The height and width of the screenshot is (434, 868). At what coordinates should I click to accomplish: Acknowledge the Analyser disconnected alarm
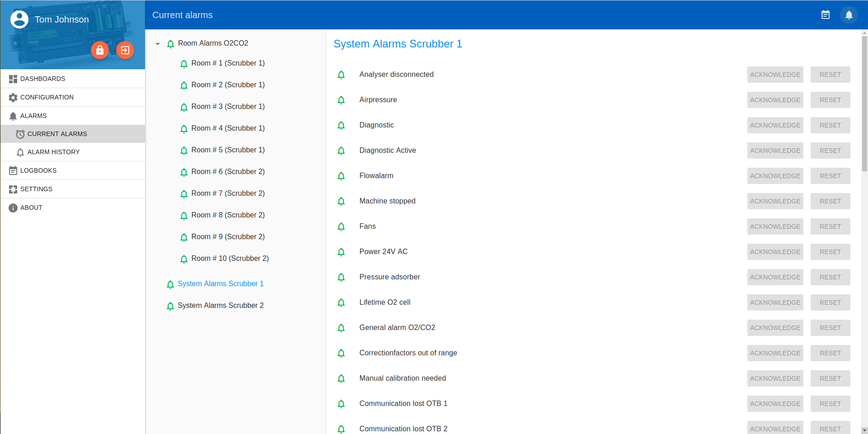point(775,75)
